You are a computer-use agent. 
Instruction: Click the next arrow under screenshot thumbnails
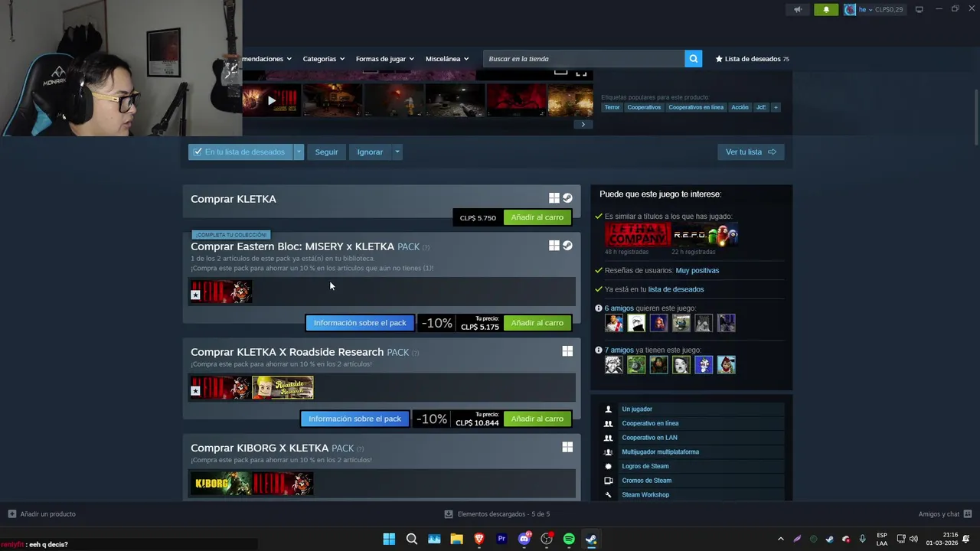click(x=583, y=124)
